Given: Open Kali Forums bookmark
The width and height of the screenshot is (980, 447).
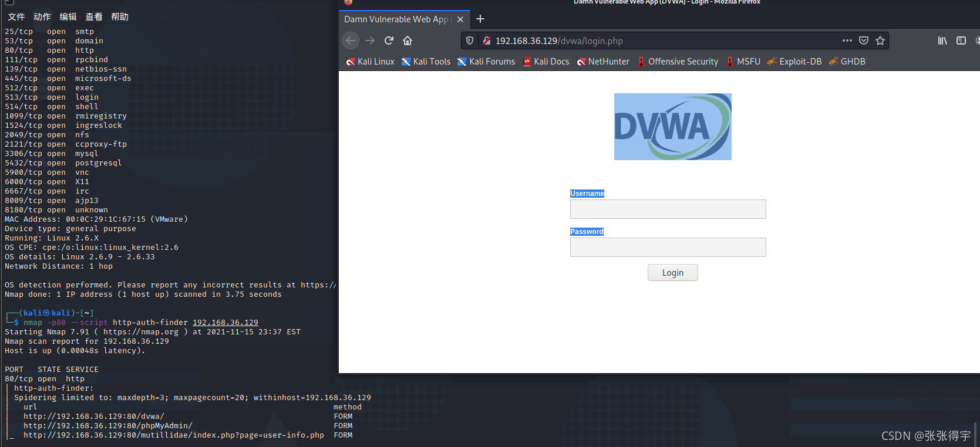Looking at the screenshot, I should point(486,62).
